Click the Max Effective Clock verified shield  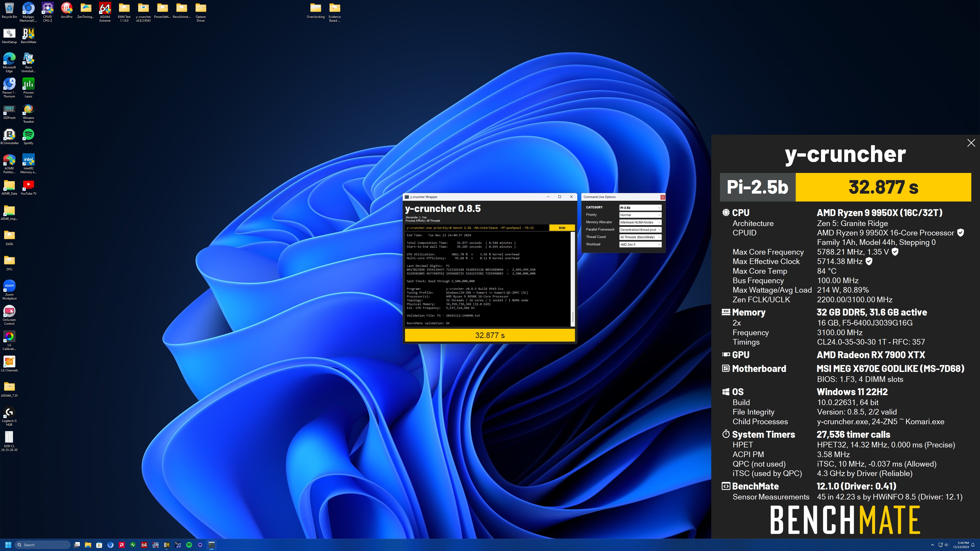click(869, 261)
